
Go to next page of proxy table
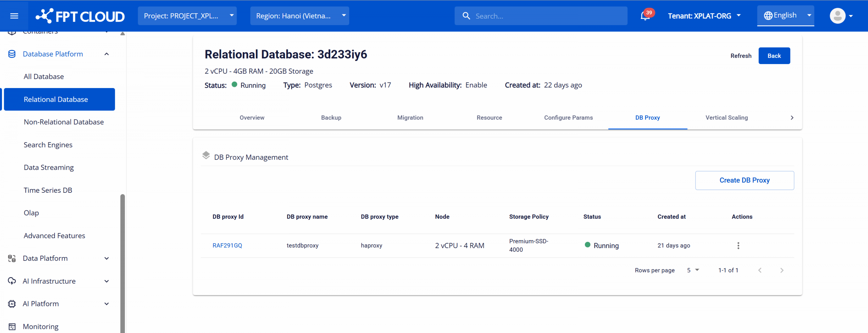(x=782, y=270)
